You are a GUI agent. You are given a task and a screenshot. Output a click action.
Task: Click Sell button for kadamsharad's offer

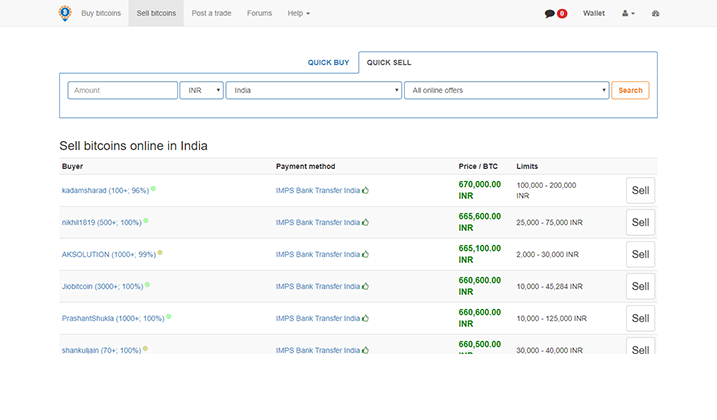640,190
